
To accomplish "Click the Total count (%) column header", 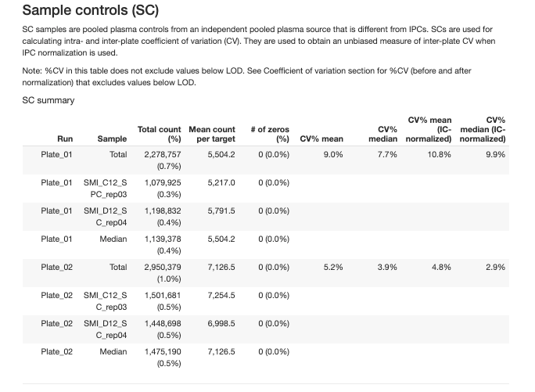I will point(159,134).
